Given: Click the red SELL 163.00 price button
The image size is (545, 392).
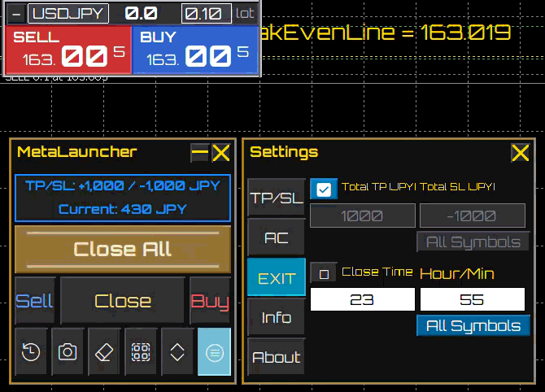Looking at the screenshot, I should click(x=68, y=50).
